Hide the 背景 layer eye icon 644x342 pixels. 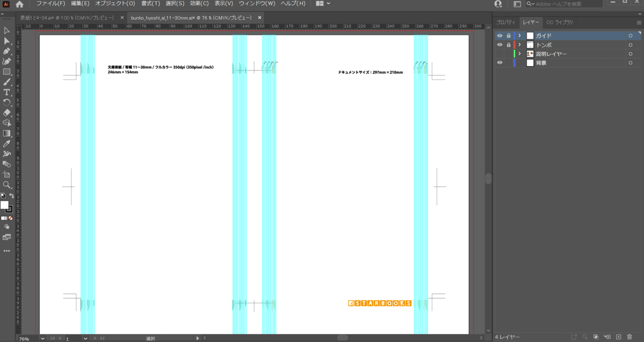pyautogui.click(x=500, y=63)
